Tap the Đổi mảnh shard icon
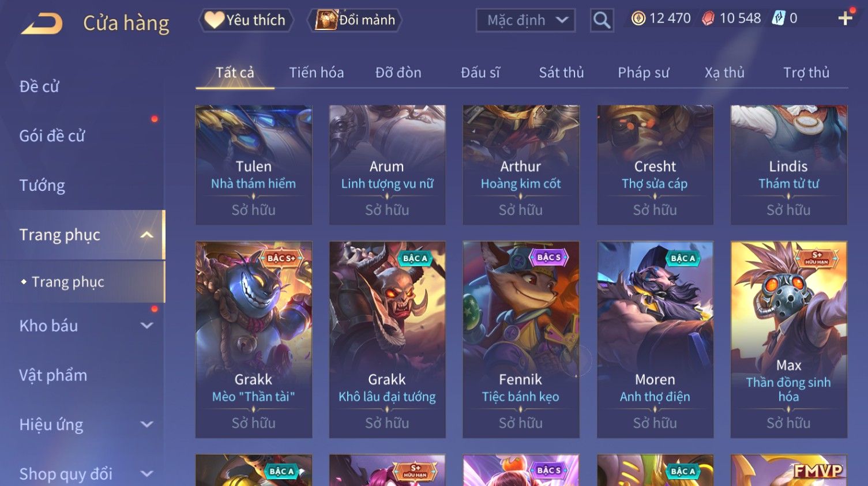Viewport: 868px width, 486px height. pos(326,20)
